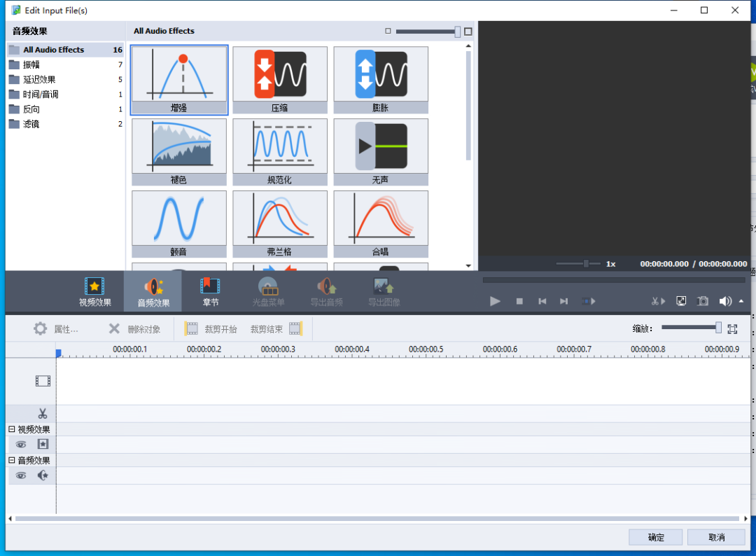Open the 导出图像 tab
Image resolution: width=756 pixels, height=556 pixels.
(x=384, y=292)
